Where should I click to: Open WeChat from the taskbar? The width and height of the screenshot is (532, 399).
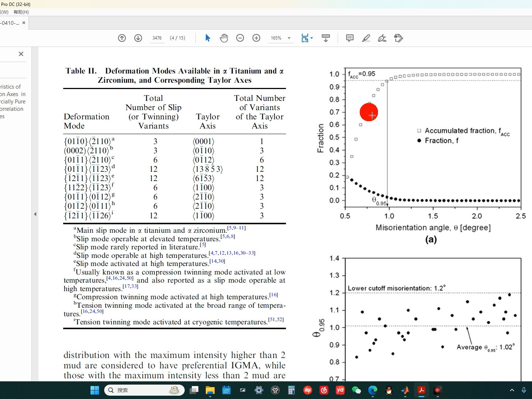[x=357, y=390]
